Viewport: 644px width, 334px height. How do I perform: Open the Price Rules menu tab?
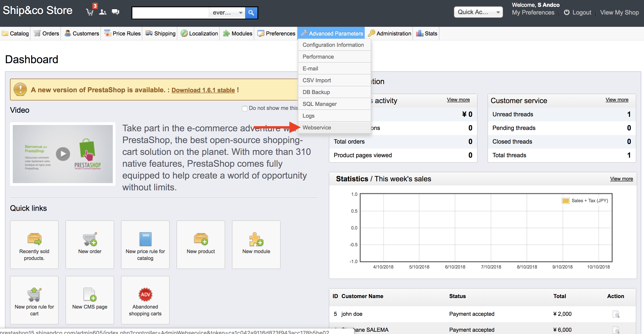click(x=123, y=33)
